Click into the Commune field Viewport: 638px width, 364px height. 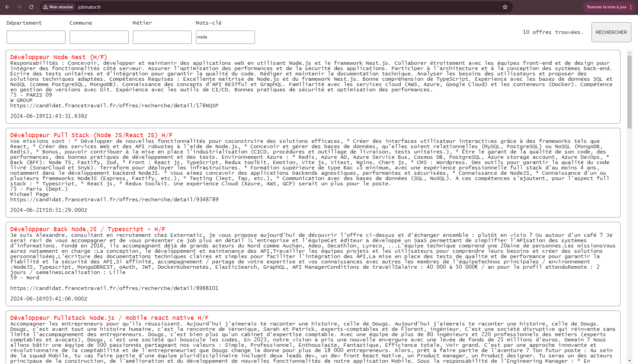99,37
